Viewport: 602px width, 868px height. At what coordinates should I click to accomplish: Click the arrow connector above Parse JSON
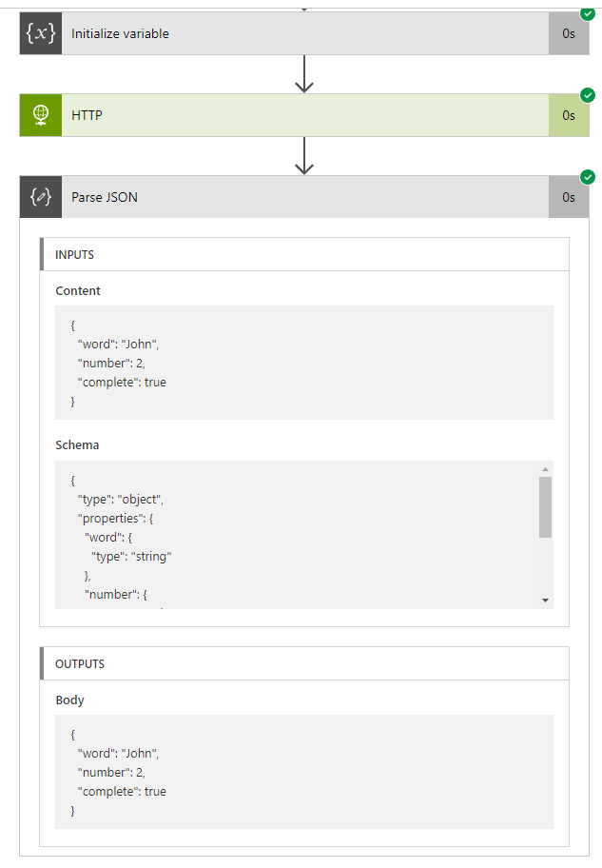point(304,156)
